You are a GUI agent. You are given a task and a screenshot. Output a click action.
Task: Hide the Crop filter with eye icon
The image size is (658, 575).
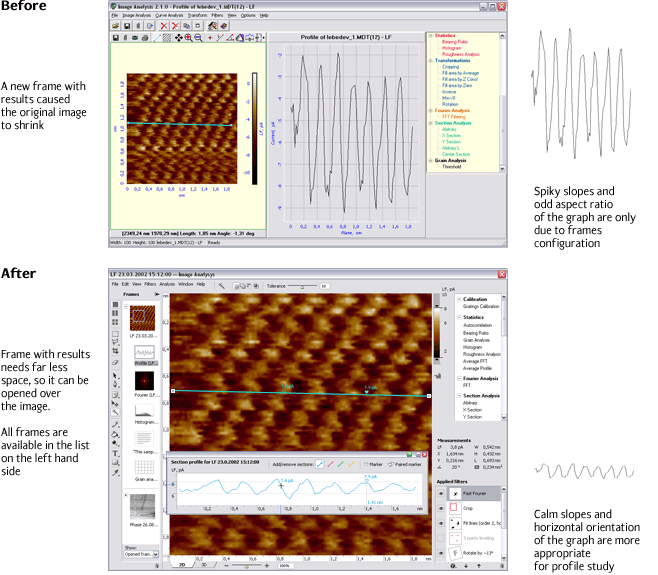click(x=442, y=507)
